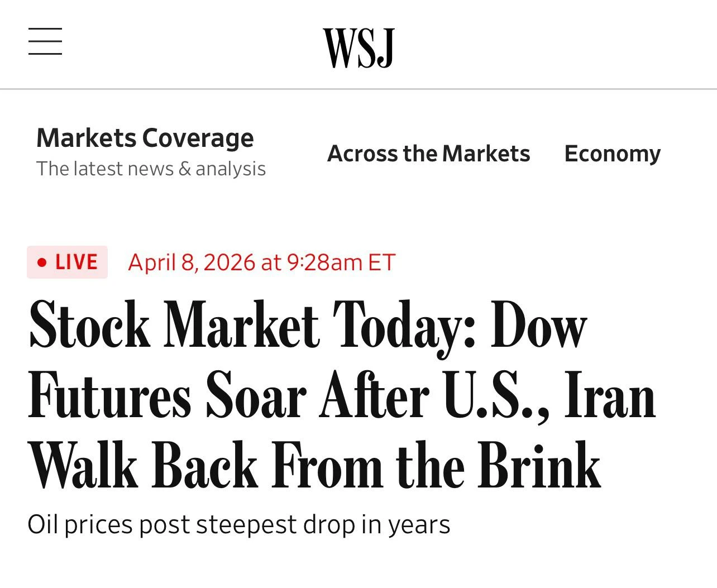
Task: Switch to Across the Markets tab
Action: point(428,154)
